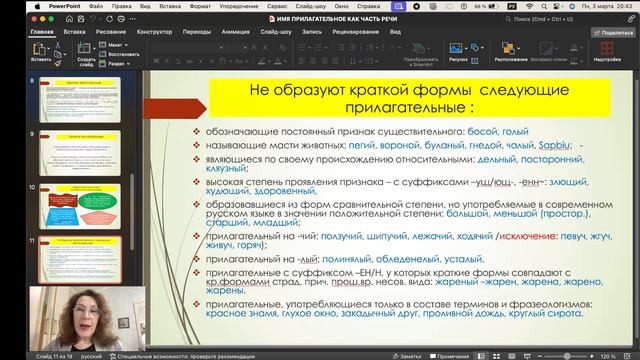The height and width of the screenshot is (360, 640).
Task: Click the Создать слайд (New Slide) icon
Action: click(84, 48)
